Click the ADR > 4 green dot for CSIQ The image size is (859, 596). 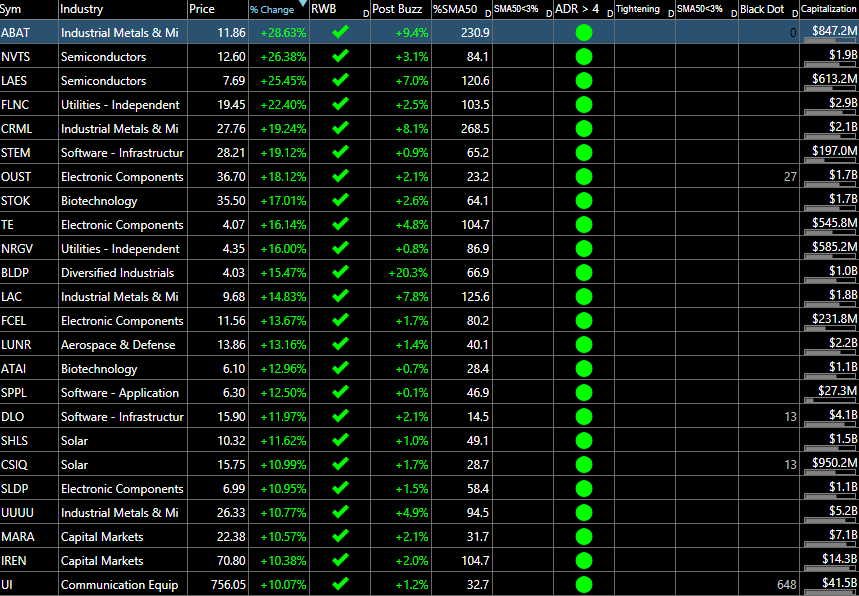tap(584, 465)
